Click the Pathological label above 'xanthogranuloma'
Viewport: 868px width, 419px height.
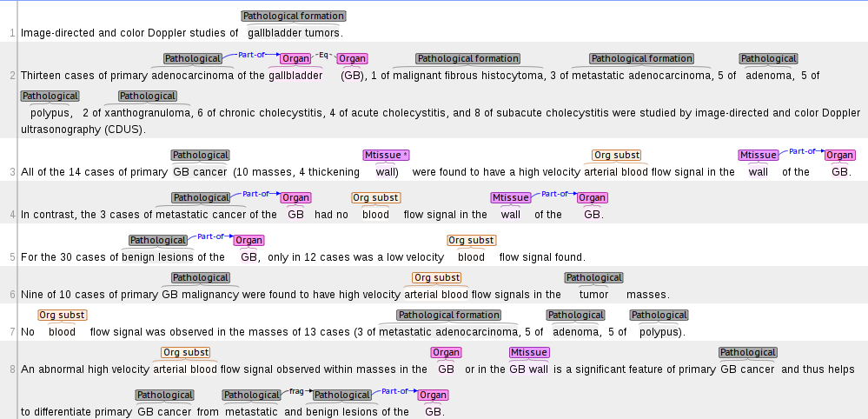click(147, 96)
